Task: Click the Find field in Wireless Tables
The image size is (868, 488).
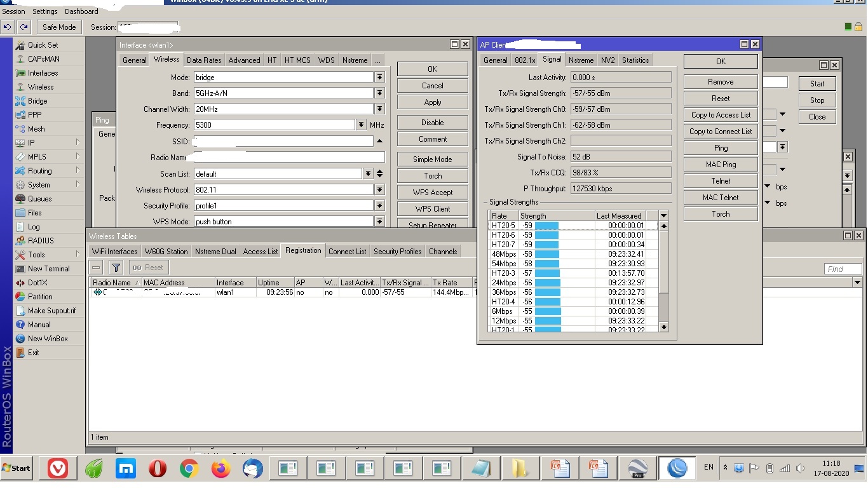Action: tap(843, 269)
